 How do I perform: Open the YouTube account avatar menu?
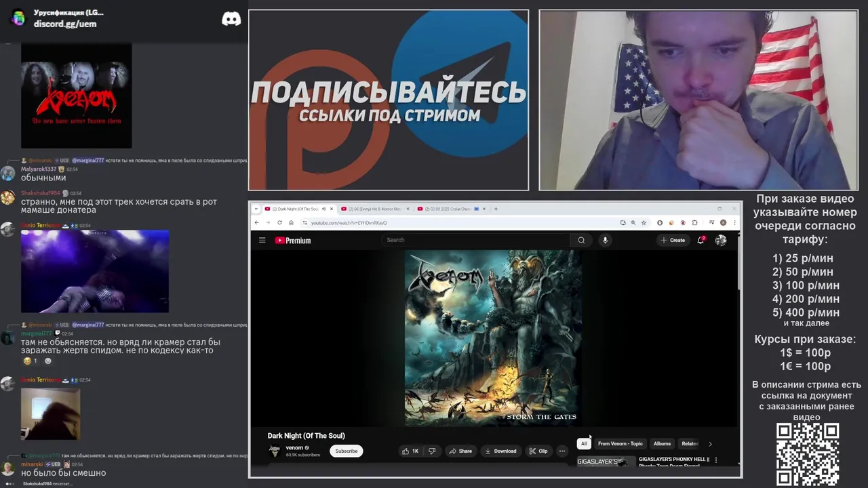pyautogui.click(x=720, y=240)
